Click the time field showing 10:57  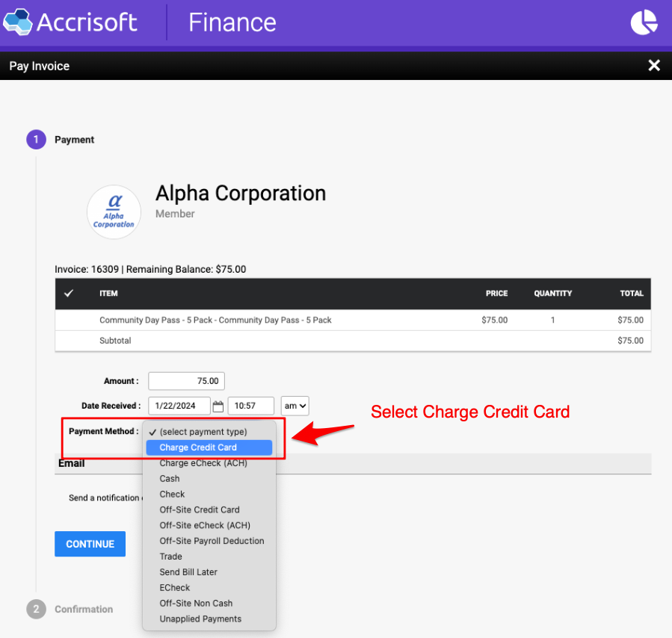(250, 406)
